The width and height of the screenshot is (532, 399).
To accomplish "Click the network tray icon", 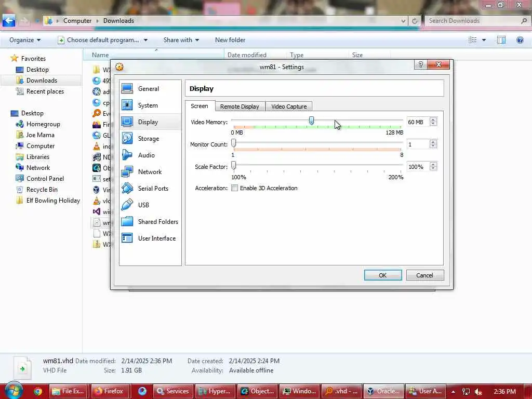I will (466, 392).
